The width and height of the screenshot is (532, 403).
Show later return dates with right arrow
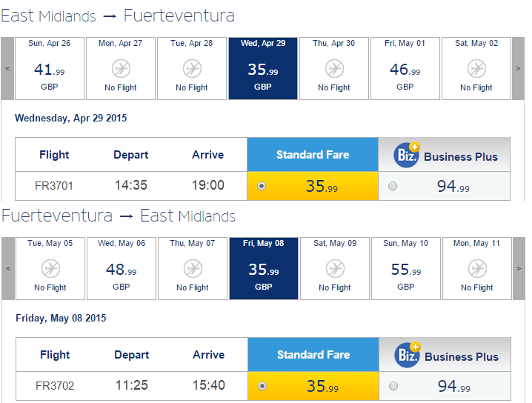(x=519, y=269)
